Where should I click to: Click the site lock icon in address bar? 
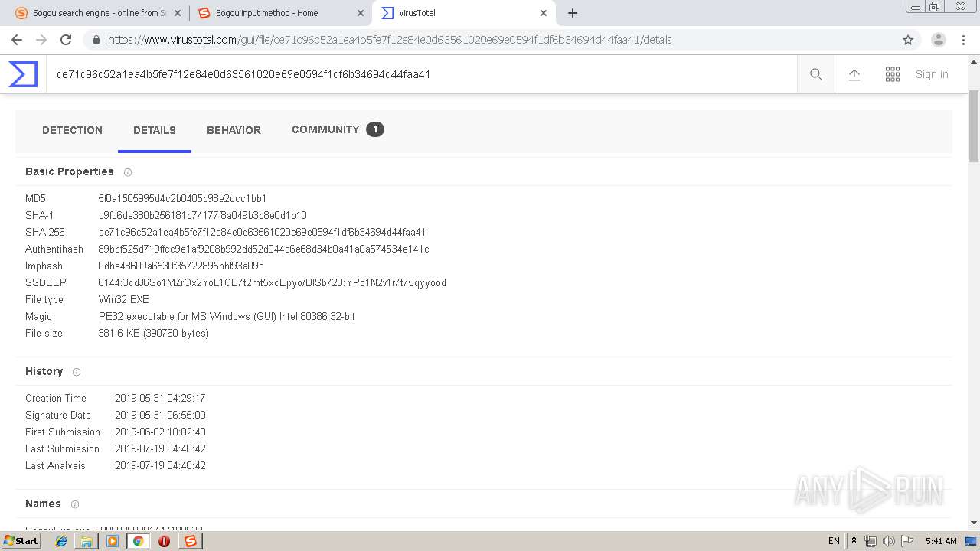96,40
